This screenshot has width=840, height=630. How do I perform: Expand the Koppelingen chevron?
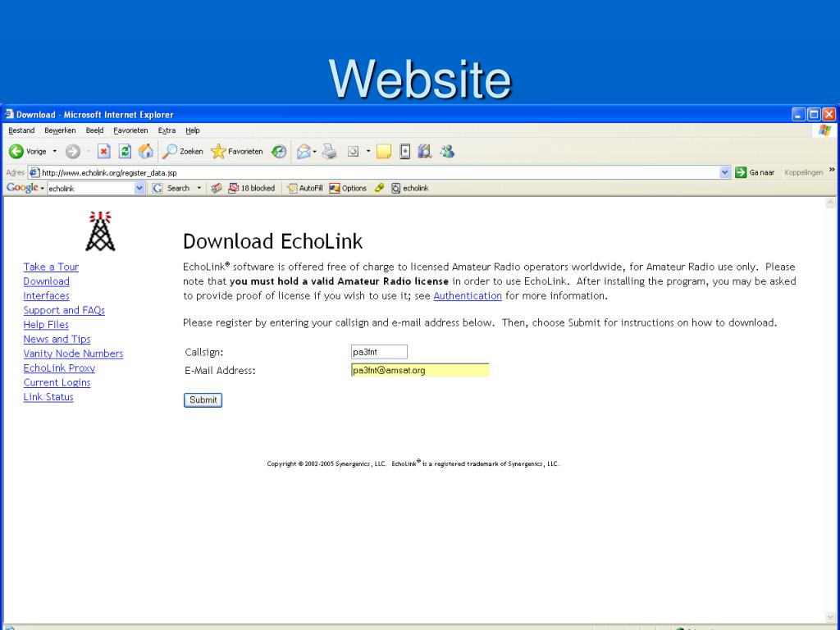832,170
